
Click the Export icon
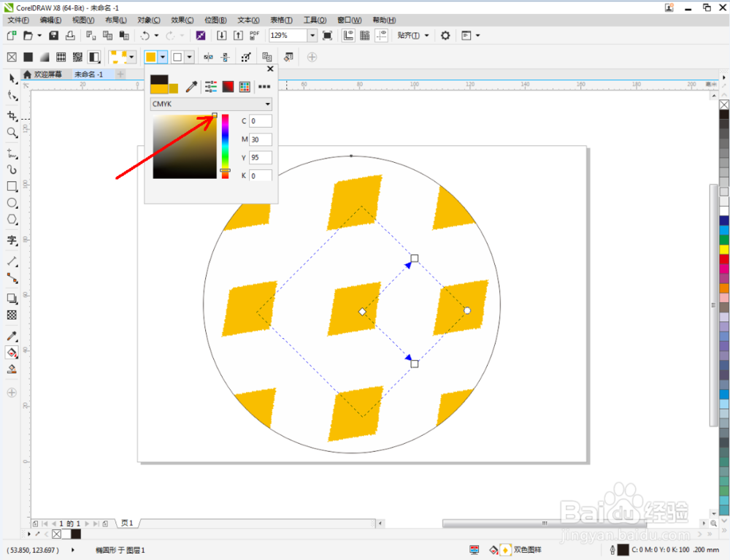(x=238, y=35)
